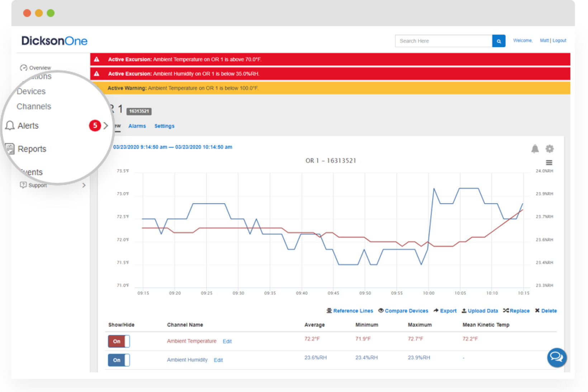
Task: Click the Alerts bell icon in sidebar
Action: [x=10, y=126]
